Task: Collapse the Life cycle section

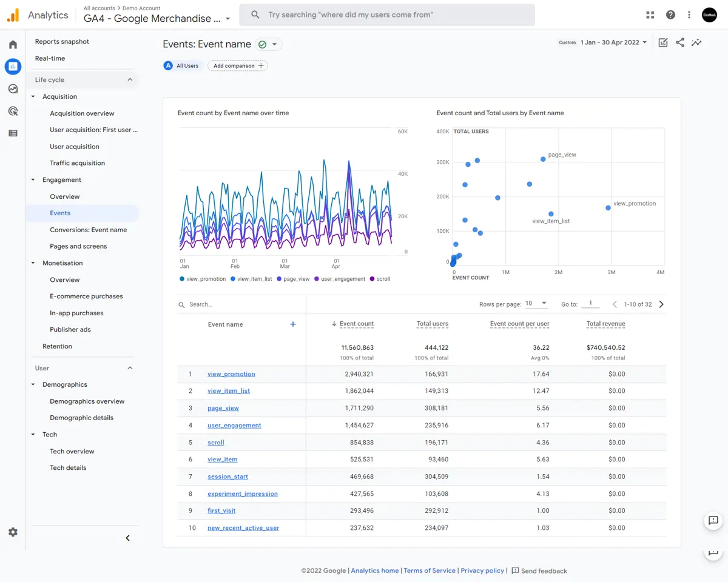Action: (130, 80)
